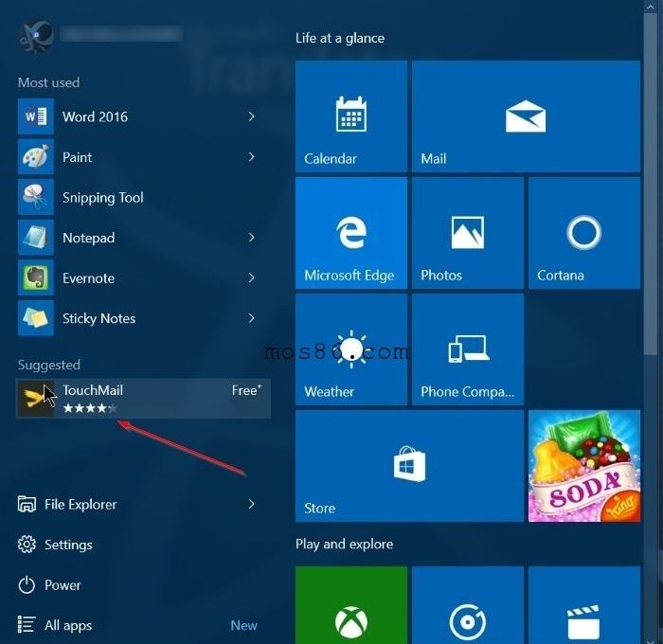Click TouchMail star rating
Screen dimensions: 663x644
tap(90, 408)
